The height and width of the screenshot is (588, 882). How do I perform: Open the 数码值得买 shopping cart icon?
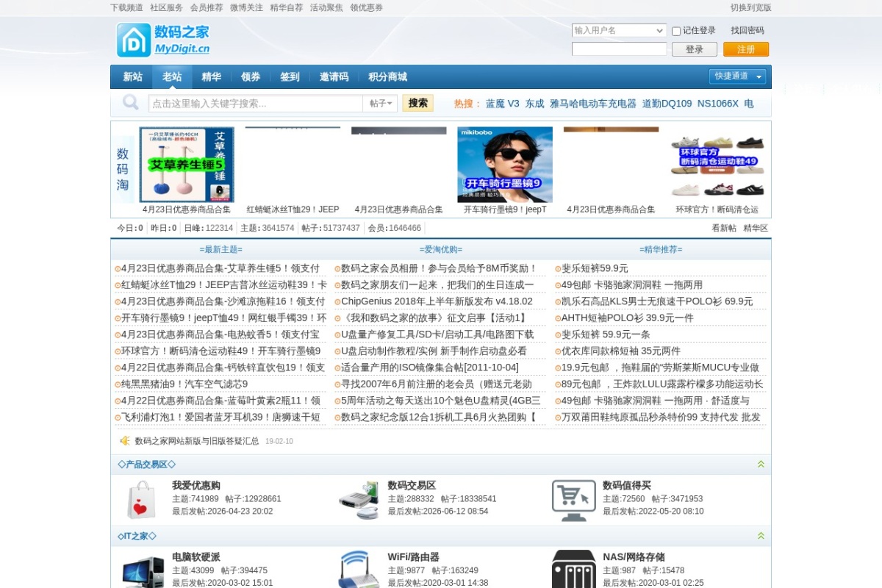pos(573,500)
